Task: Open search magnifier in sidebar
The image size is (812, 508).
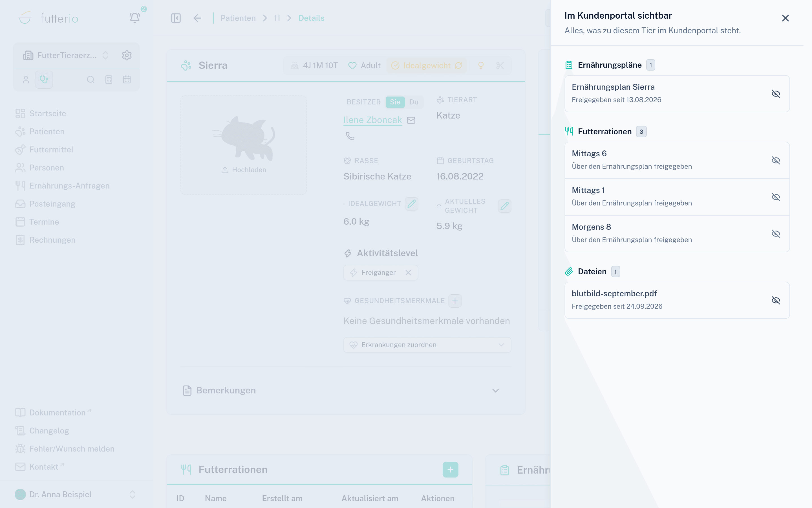Action: [91, 80]
